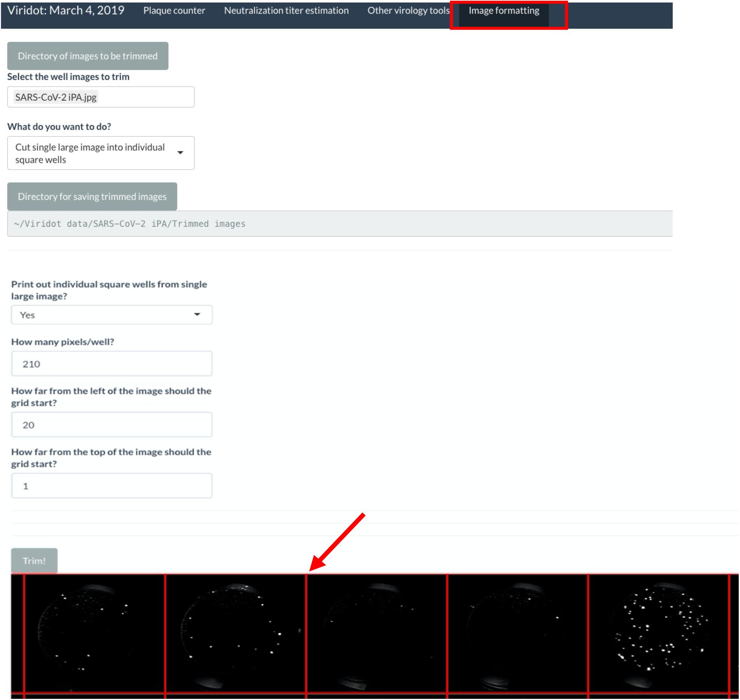Open the Print out individual square wells dropdown

111,315
